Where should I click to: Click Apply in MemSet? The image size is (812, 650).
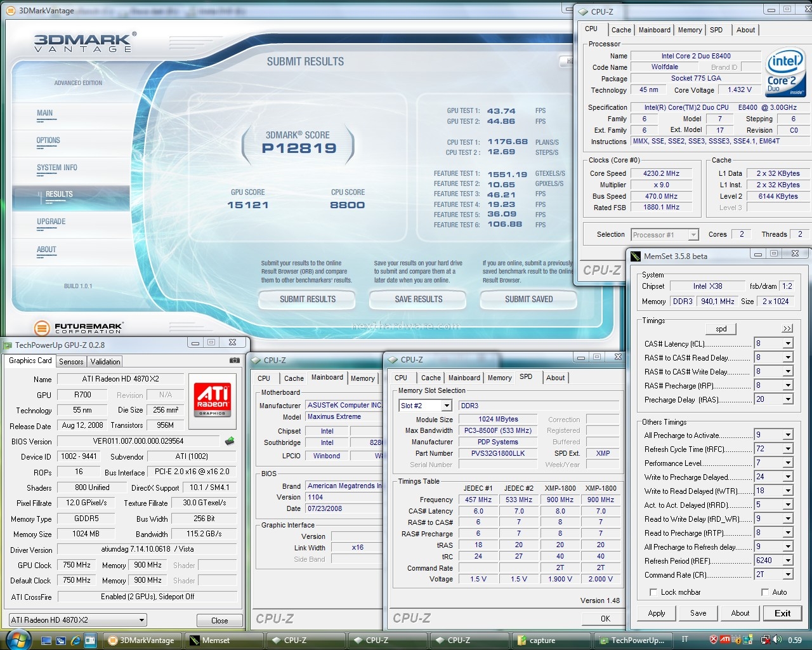click(657, 613)
